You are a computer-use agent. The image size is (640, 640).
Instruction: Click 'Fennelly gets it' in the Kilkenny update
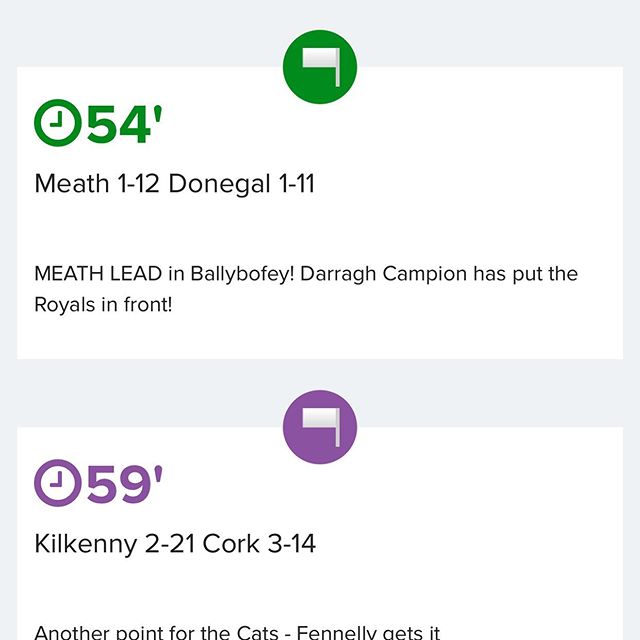(368, 632)
